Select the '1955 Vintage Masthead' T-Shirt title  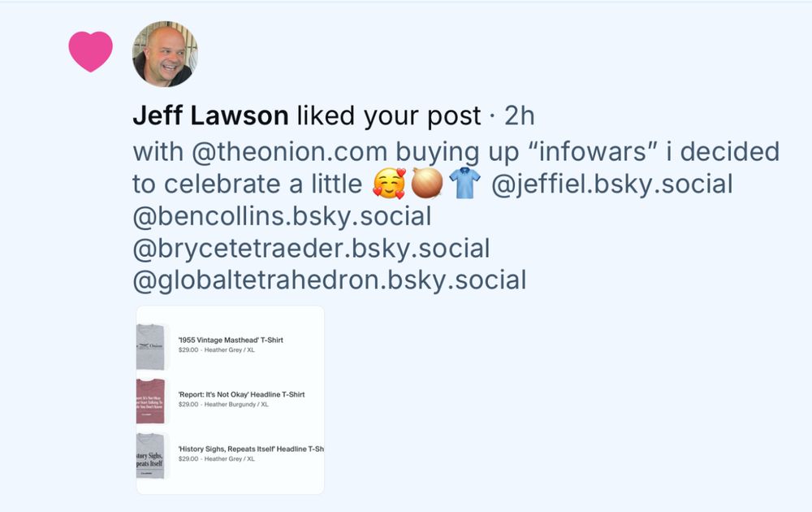[231, 340]
